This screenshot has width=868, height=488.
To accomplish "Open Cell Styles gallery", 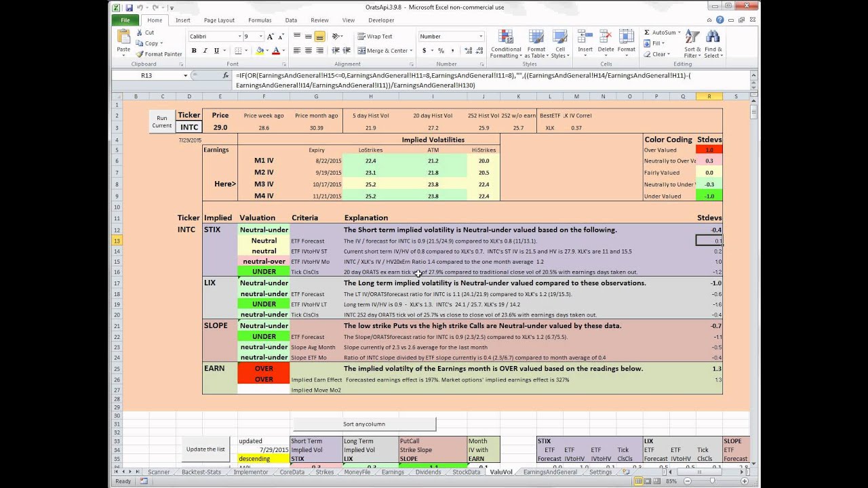I will (560, 44).
